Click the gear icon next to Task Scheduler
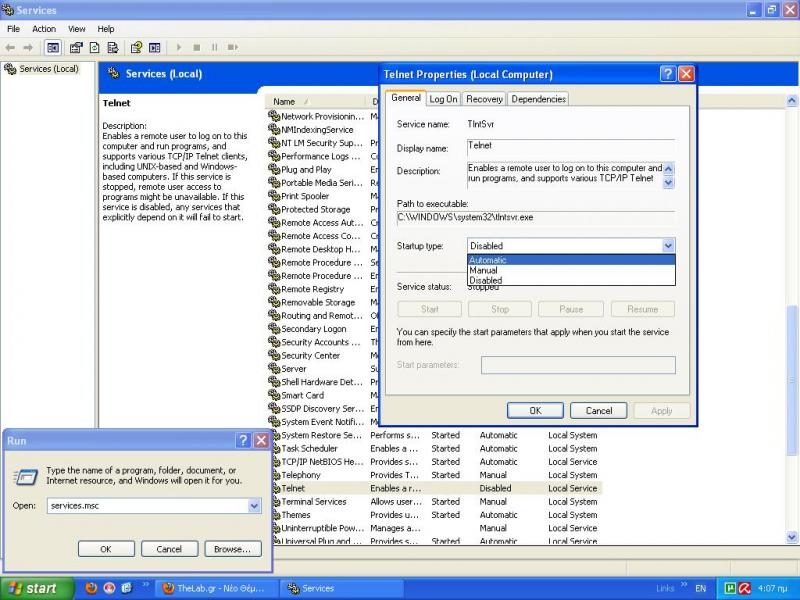This screenshot has height=600, width=800. tap(274, 448)
